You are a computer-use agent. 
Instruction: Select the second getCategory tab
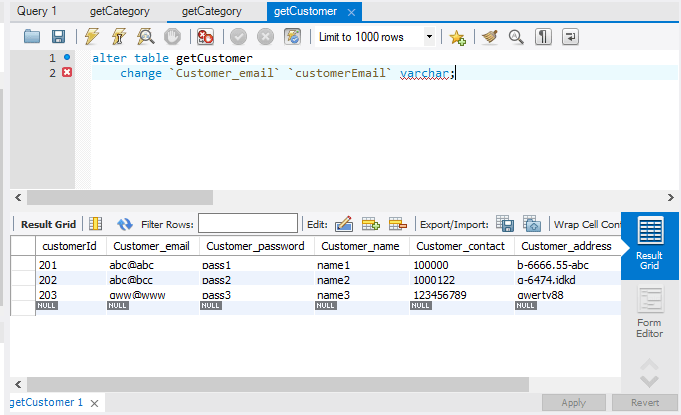pos(212,11)
